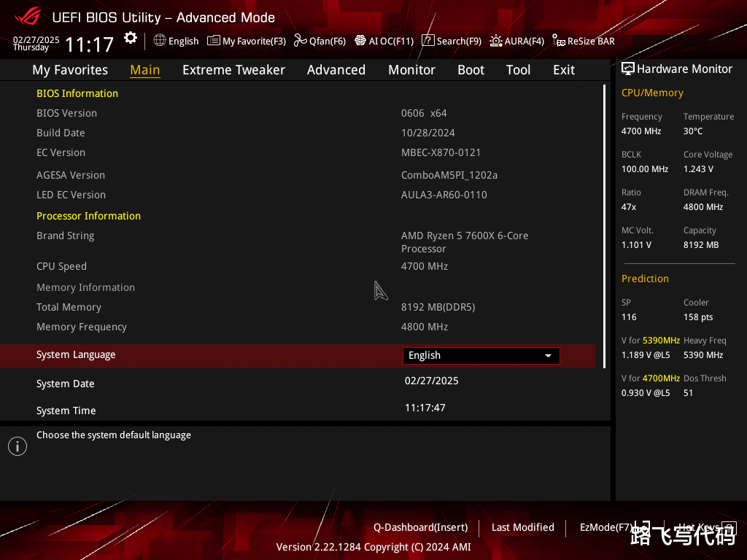Click the Ratio 47x reading
The height and width of the screenshot is (560, 747).
[x=628, y=206]
